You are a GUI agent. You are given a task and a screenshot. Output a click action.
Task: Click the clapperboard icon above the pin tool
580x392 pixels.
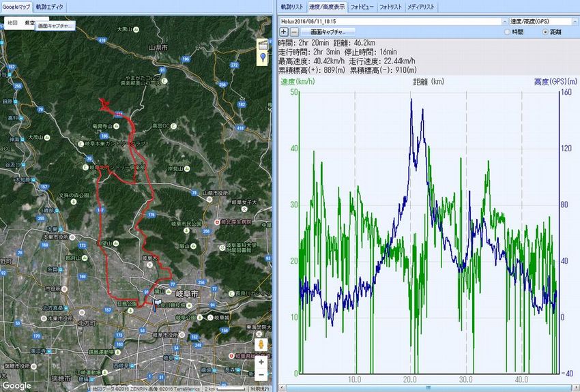[263, 44]
